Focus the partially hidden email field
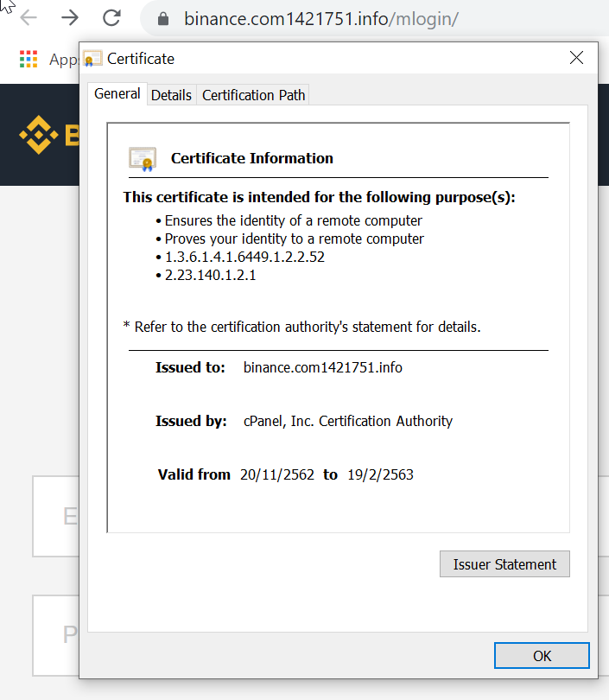Viewport: 609px width, 700px height. (x=55, y=516)
